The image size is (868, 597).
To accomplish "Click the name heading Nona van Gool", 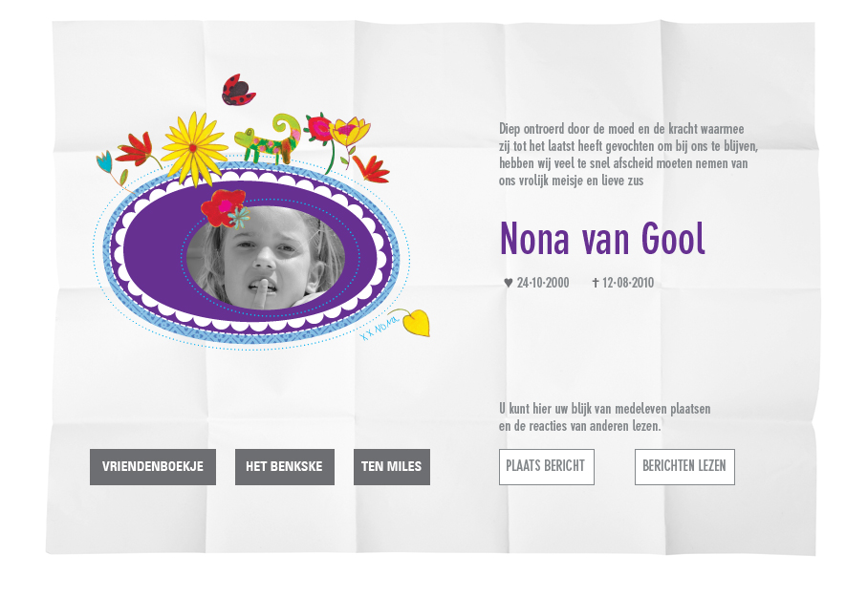I will 603,239.
